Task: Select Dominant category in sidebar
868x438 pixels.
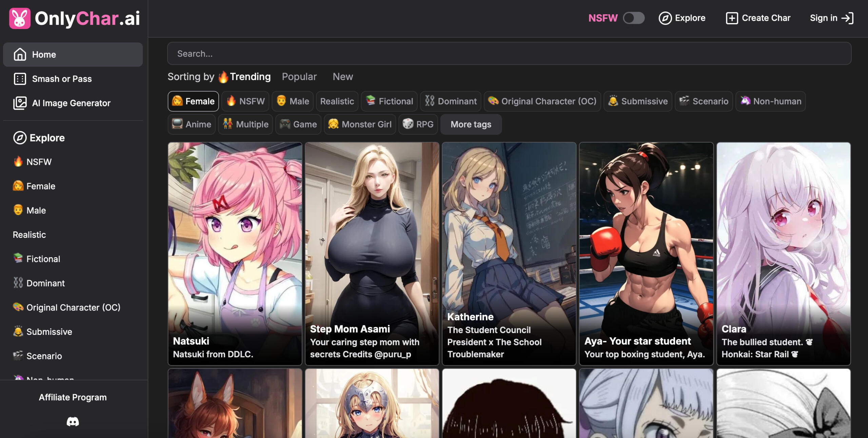Action: pos(39,283)
